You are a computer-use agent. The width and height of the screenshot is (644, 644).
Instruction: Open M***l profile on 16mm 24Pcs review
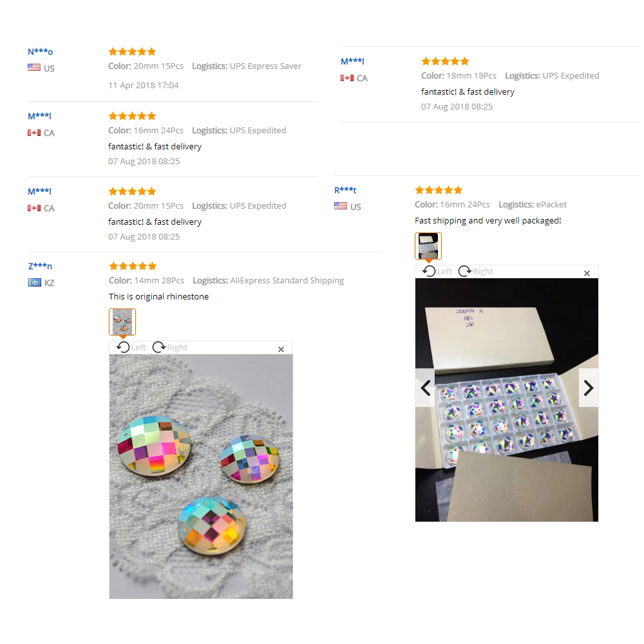click(x=39, y=116)
